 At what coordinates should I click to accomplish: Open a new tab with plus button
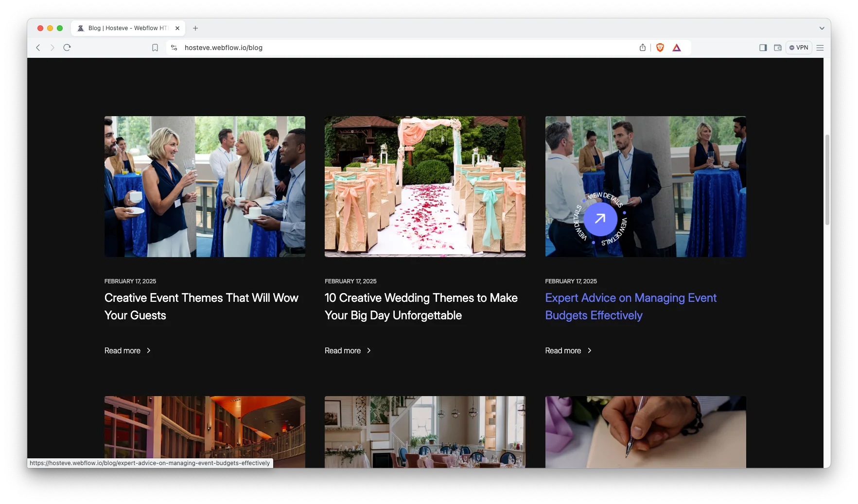pyautogui.click(x=195, y=28)
